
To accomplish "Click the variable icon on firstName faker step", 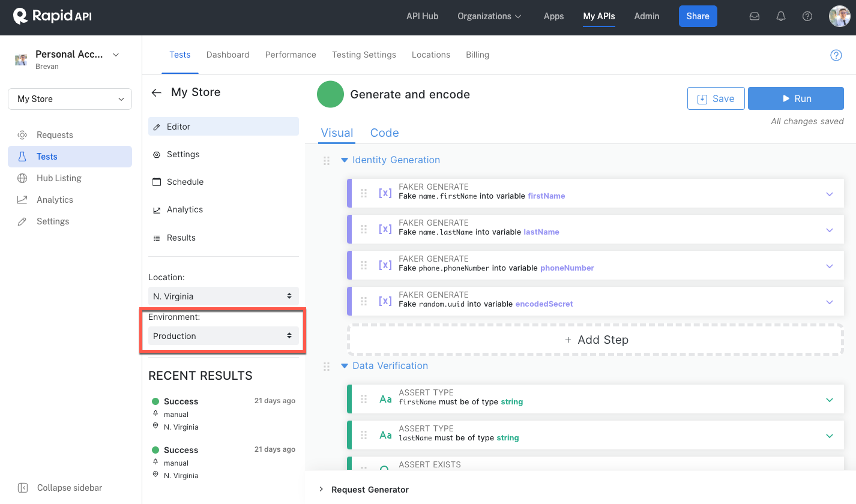I will (x=385, y=193).
